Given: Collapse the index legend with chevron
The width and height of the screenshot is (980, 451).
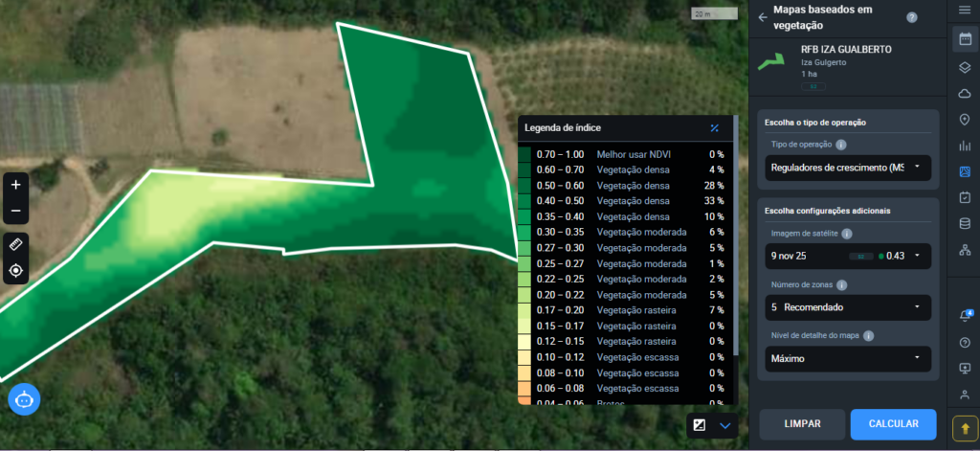Looking at the screenshot, I should pyautogui.click(x=724, y=424).
